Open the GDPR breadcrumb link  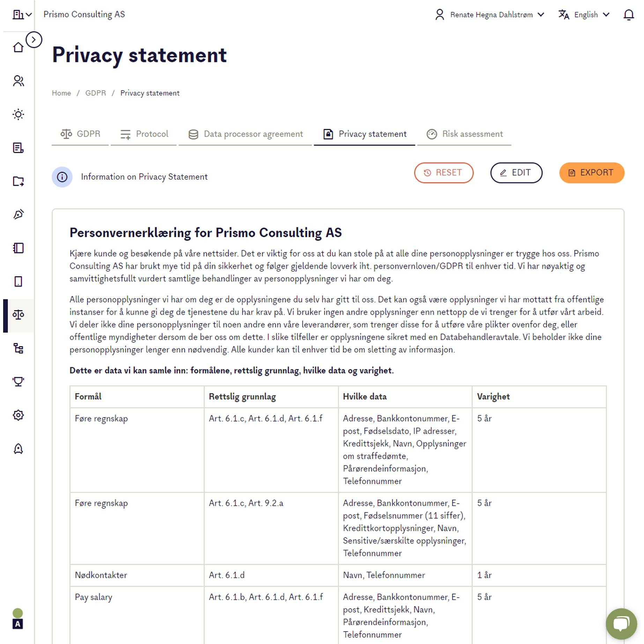pos(95,93)
